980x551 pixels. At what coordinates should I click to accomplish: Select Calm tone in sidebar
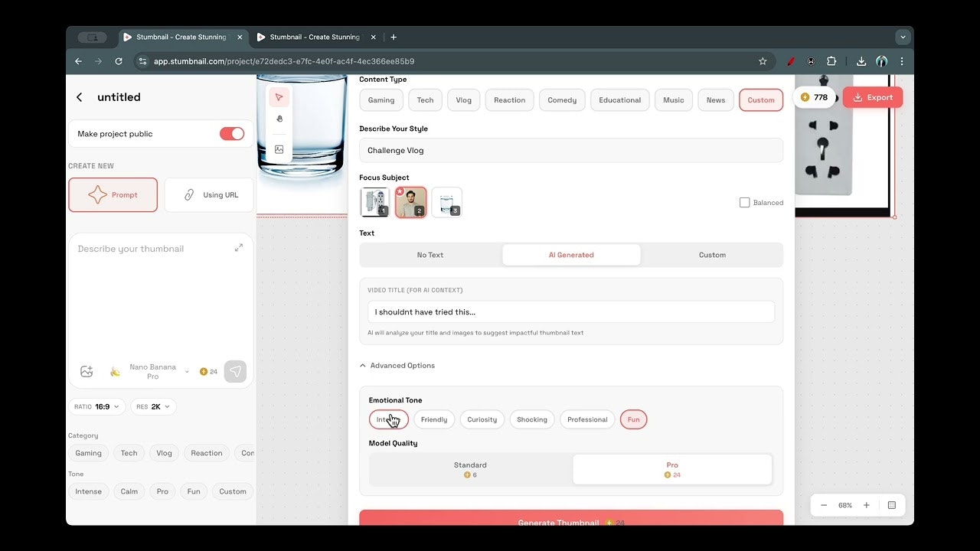[129, 491]
